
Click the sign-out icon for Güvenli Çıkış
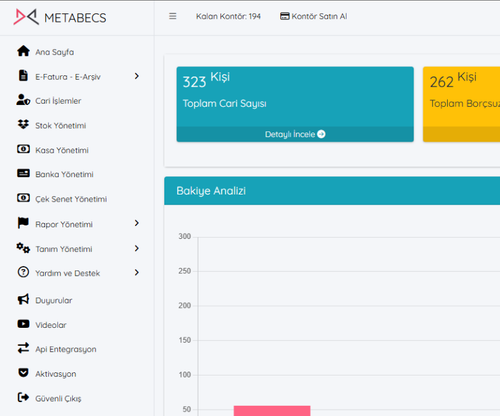pos(23,397)
